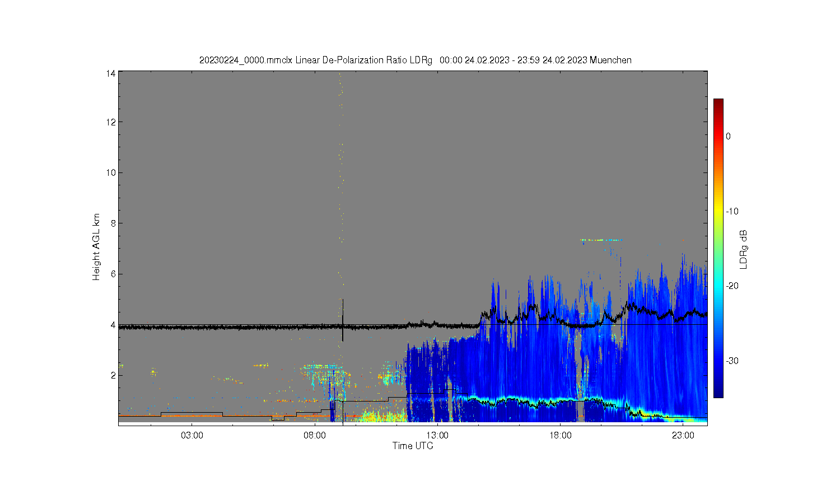Click the '13:00' time axis label
The width and height of the screenshot is (840, 504).
[x=437, y=435]
